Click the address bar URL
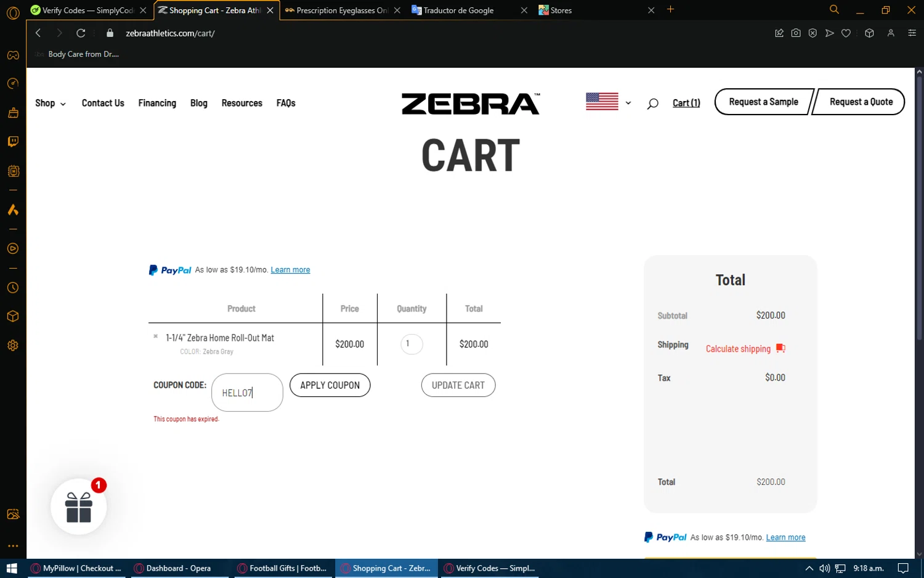924x578 pixels. 170,33
